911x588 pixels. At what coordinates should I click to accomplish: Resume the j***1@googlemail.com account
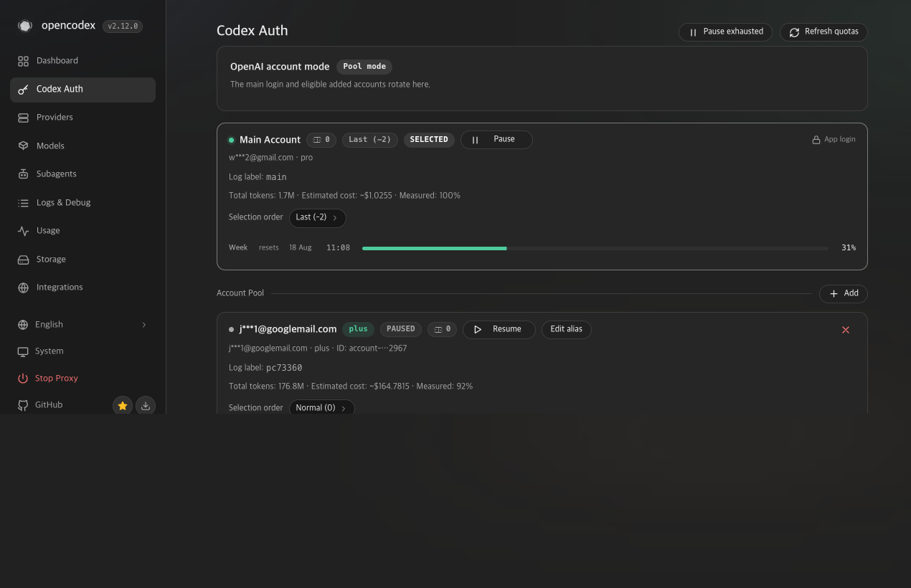point(499,329)
